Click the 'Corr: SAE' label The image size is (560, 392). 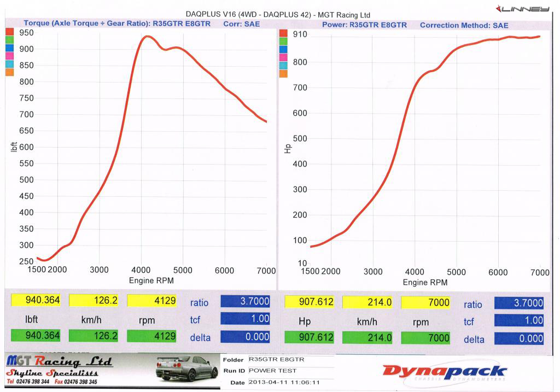(241, 24)
